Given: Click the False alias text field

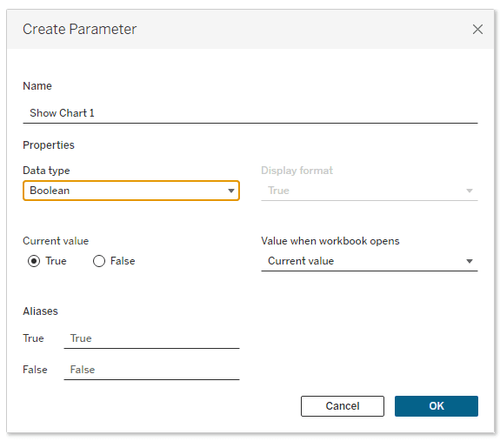Looking at the screenshot, I should 152,370.
